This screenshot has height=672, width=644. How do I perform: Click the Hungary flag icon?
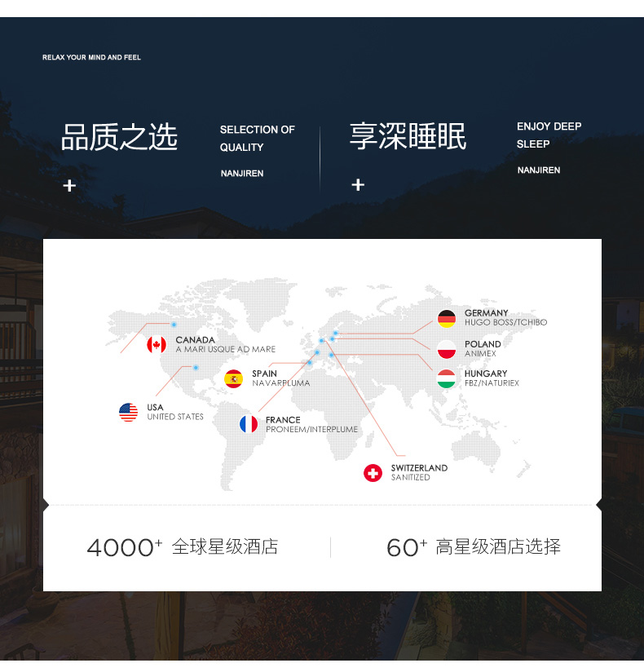pos(447,379)
